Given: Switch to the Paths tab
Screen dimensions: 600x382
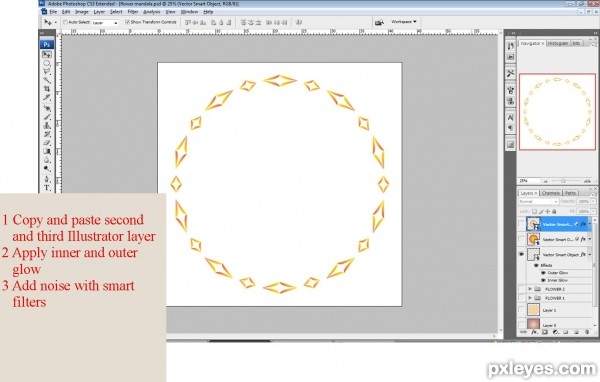Looking at the screenshot, I should [570, 193].
